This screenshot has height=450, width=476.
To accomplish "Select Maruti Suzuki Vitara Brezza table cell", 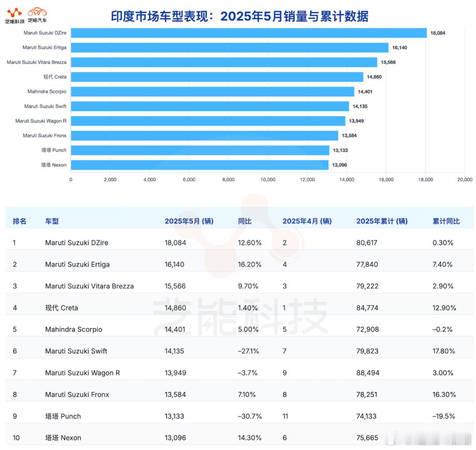I will [x=89, y=286].
